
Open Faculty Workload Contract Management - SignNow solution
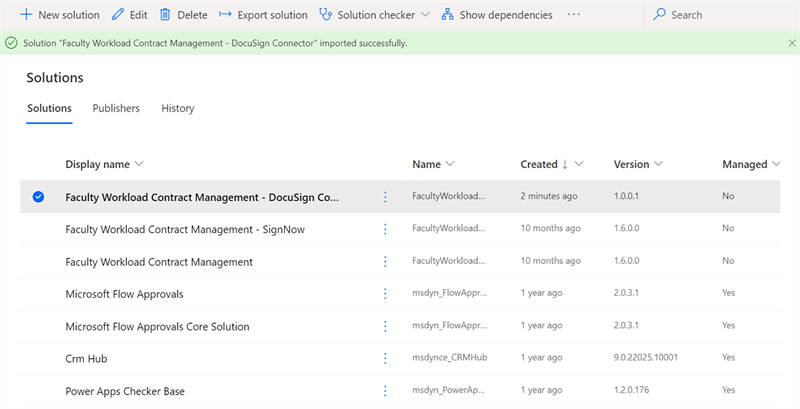tap(185, 230)
